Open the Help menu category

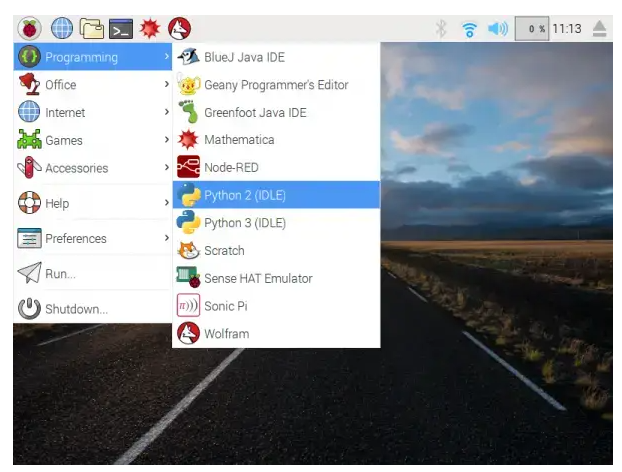pos(92,203)
